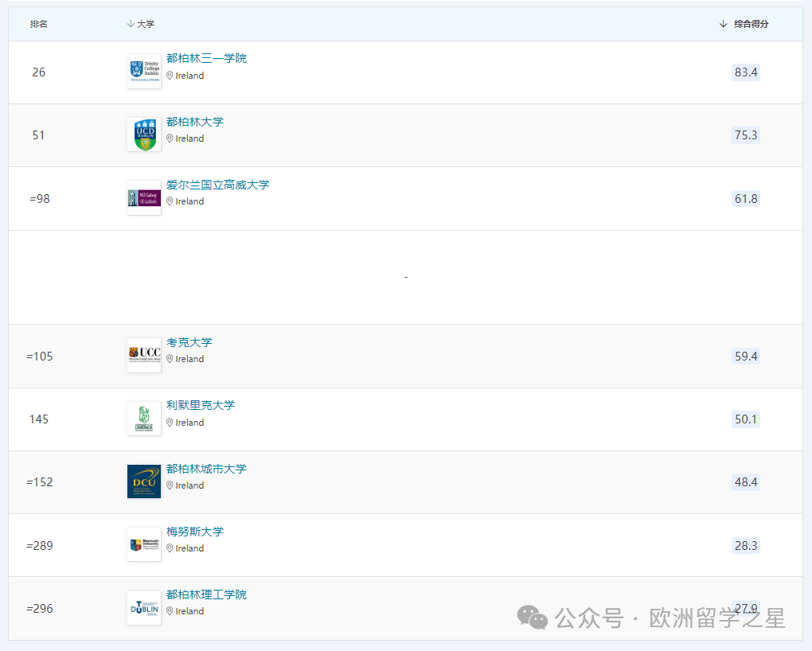
Task: Click location pin icon under 都柏林三一学院
Action: coord(170,76)
